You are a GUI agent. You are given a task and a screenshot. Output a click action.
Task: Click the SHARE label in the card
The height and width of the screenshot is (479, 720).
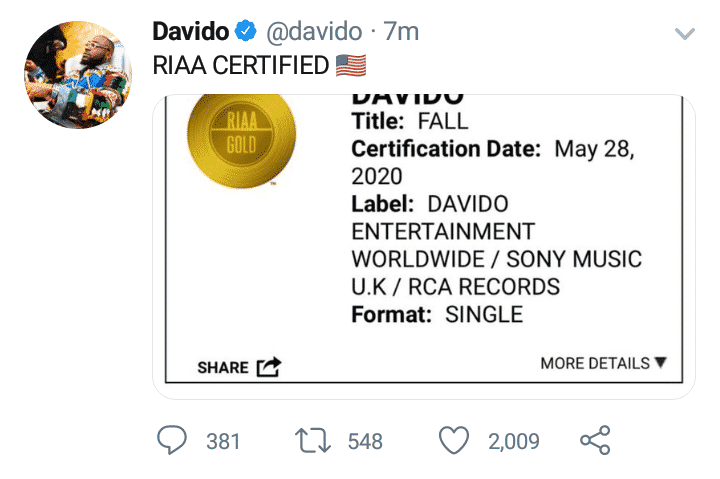point(223,367)
